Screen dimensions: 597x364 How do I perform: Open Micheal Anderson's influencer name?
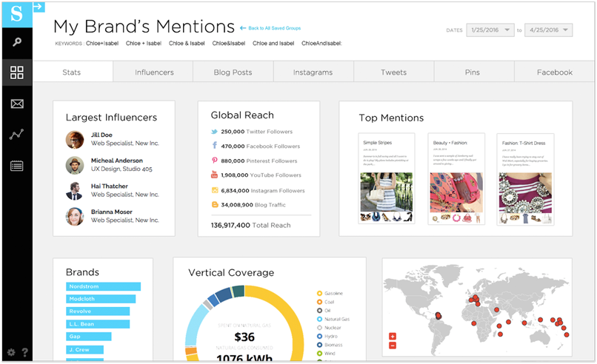coord(117,161)
